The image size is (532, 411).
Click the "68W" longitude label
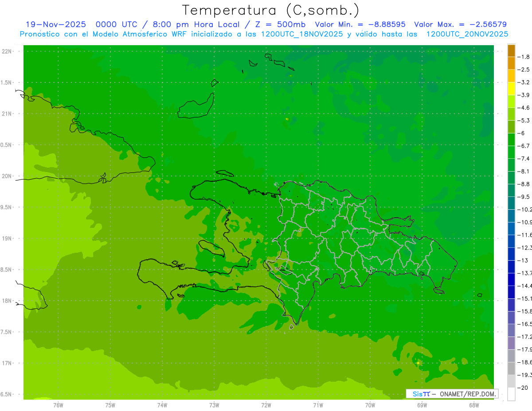pyautogui.click(x=474, y=404)
